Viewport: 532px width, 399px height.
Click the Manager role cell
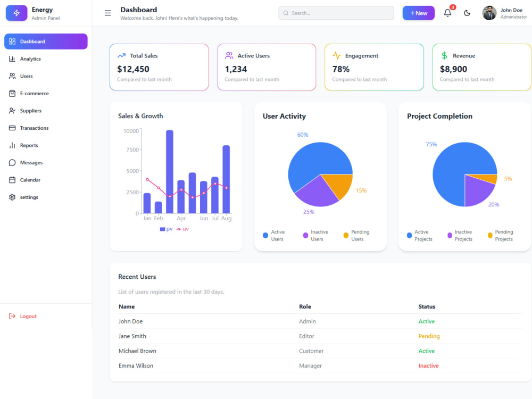(x=311, y=366)
